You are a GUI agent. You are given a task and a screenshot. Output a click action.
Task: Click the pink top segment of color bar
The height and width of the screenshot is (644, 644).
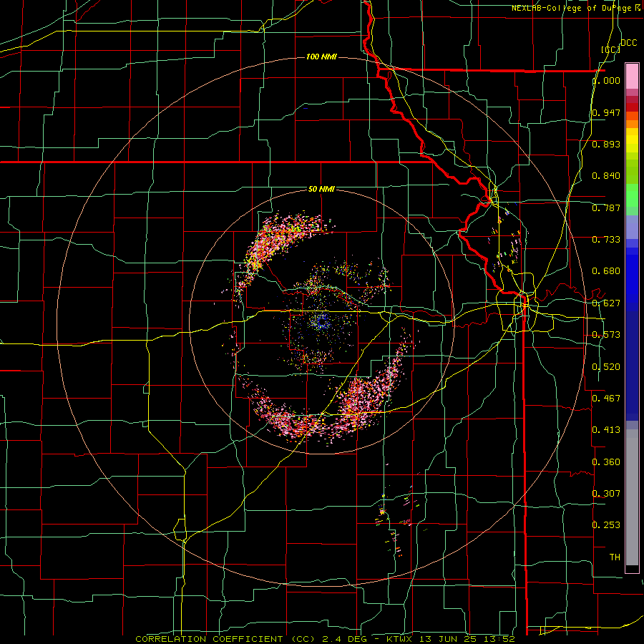point(632,76)
